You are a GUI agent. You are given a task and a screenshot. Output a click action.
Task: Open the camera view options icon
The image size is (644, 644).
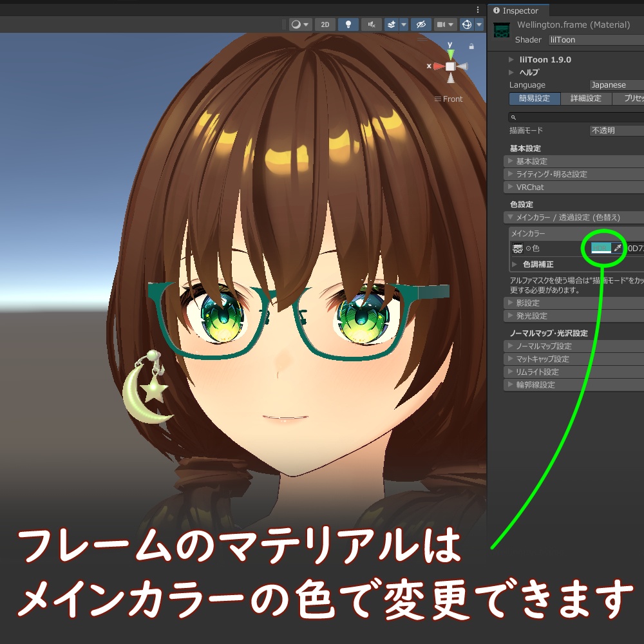coord(443,24)
